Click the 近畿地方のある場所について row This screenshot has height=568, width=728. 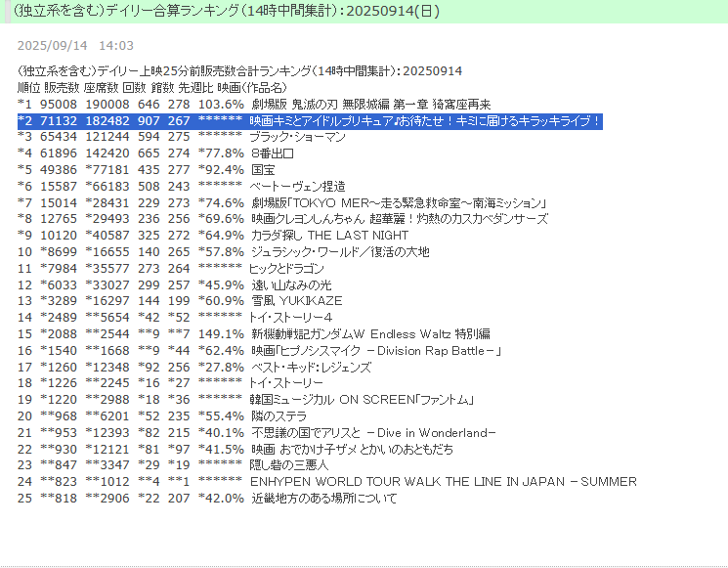207,499
